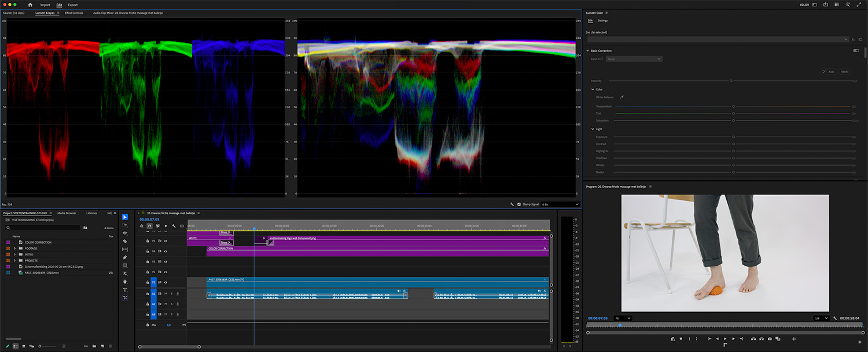
Task: Select the Type tool
Action: coord(125,289)
